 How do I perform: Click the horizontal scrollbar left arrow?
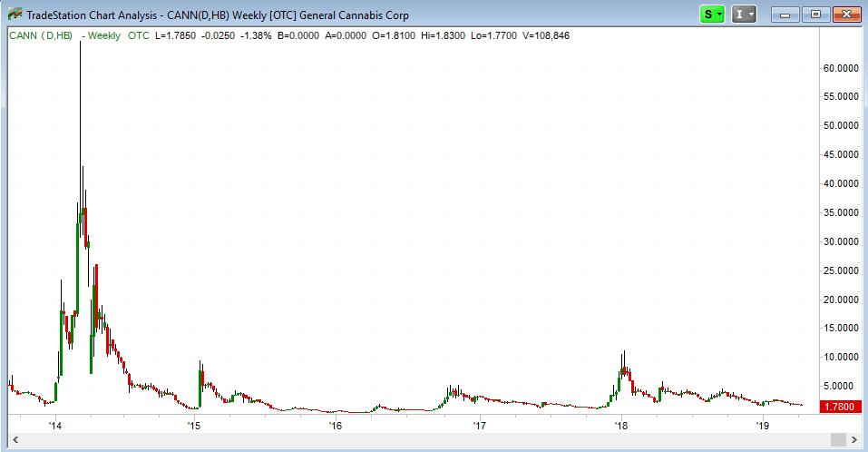click(x=15, y=440)
